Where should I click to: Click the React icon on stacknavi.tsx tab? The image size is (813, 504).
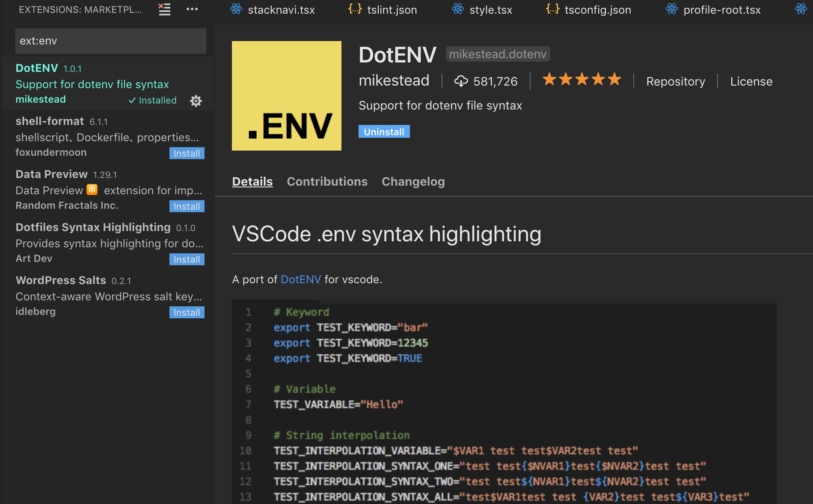click(236, 9)
